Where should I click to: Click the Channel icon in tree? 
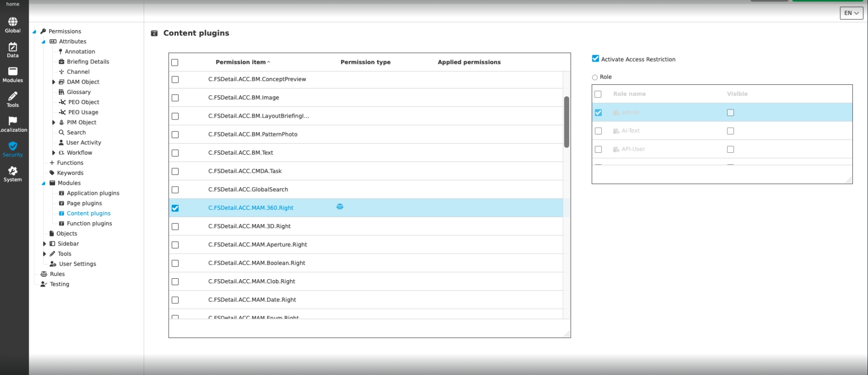[x=62, y=72]
